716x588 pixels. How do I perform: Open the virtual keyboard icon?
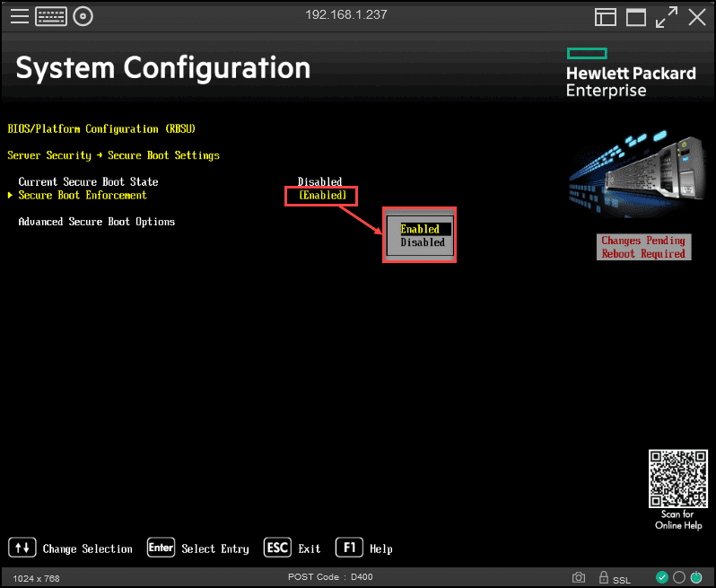[51, 16]
